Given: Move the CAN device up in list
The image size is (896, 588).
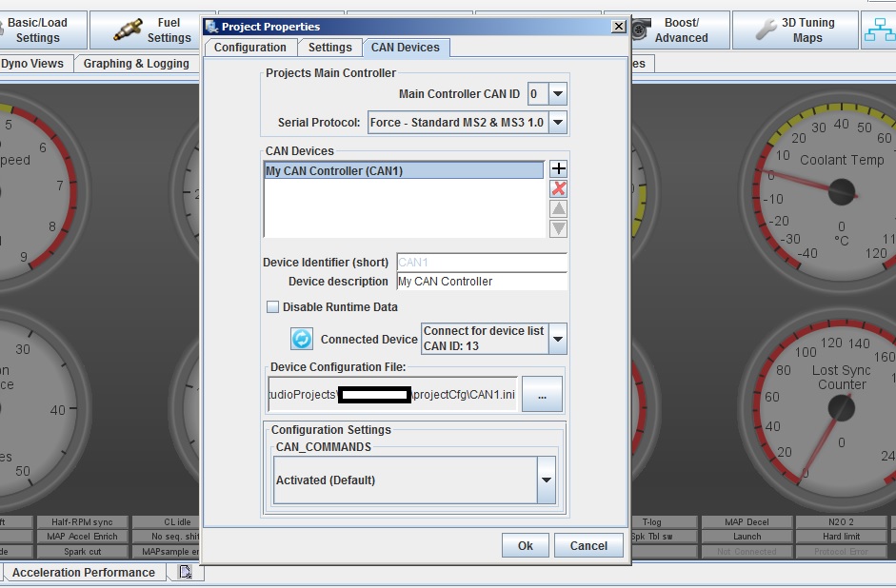Looking at the screenshot, I should 559,208.
